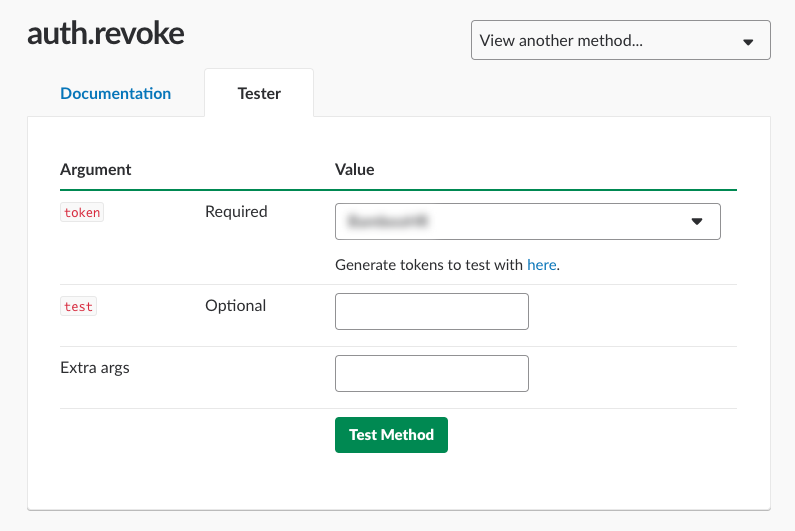Click the 'Generate tokens to test with' text
The image size is (795, 531).
(x=429, y=265)
